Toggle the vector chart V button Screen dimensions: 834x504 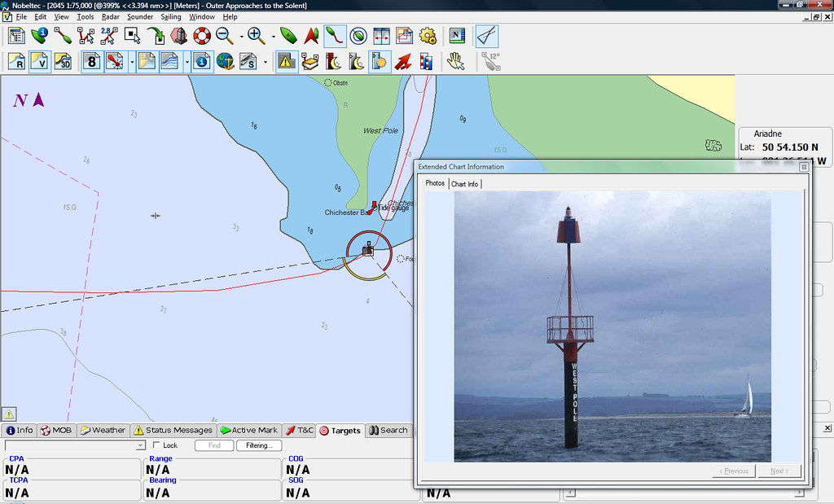[x=40, y=62]
